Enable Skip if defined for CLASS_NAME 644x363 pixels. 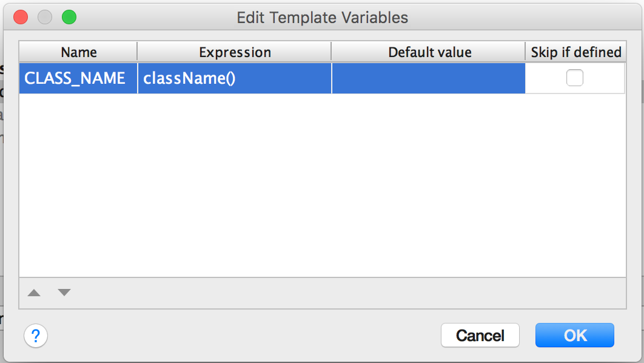pos(574,78)
